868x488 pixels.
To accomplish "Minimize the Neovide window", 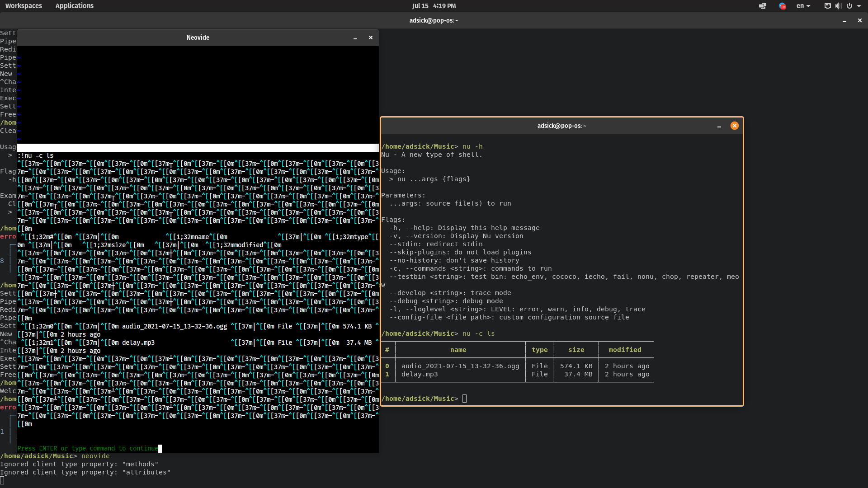I will click(355, 38).
